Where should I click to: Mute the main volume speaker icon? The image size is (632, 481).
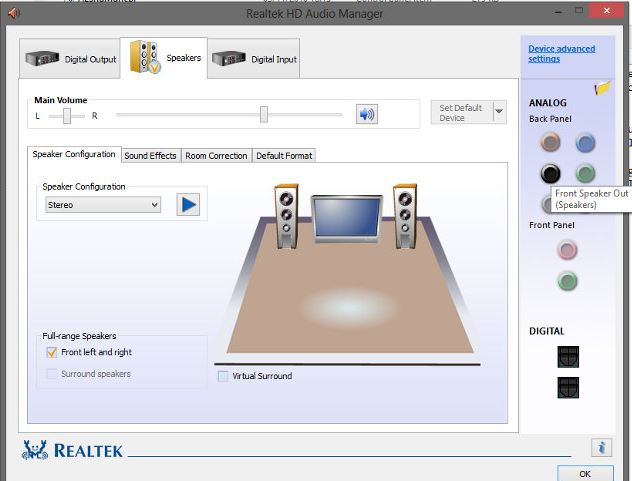pyautogui.click(x=367, y=114)
